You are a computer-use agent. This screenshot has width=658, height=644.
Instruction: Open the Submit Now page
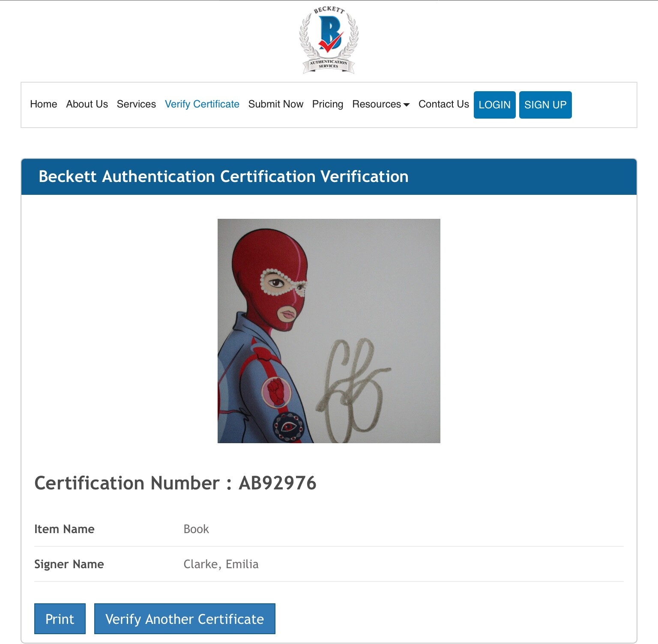[276, 104]
